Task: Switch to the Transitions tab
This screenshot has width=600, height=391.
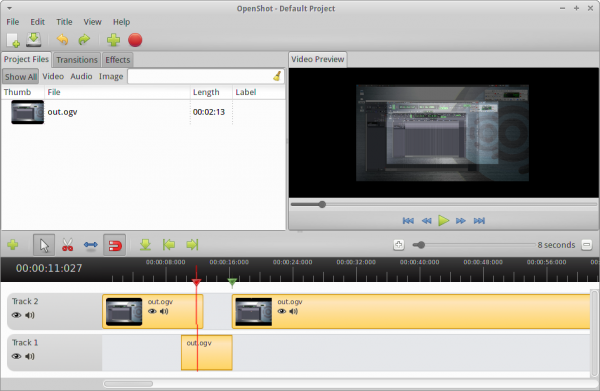Action: click(77, 60)
